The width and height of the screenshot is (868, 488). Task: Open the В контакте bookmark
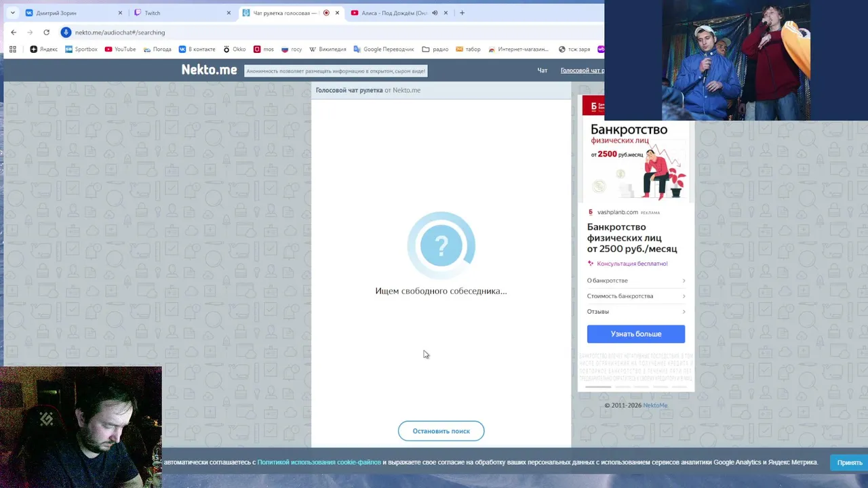point(197,49)
